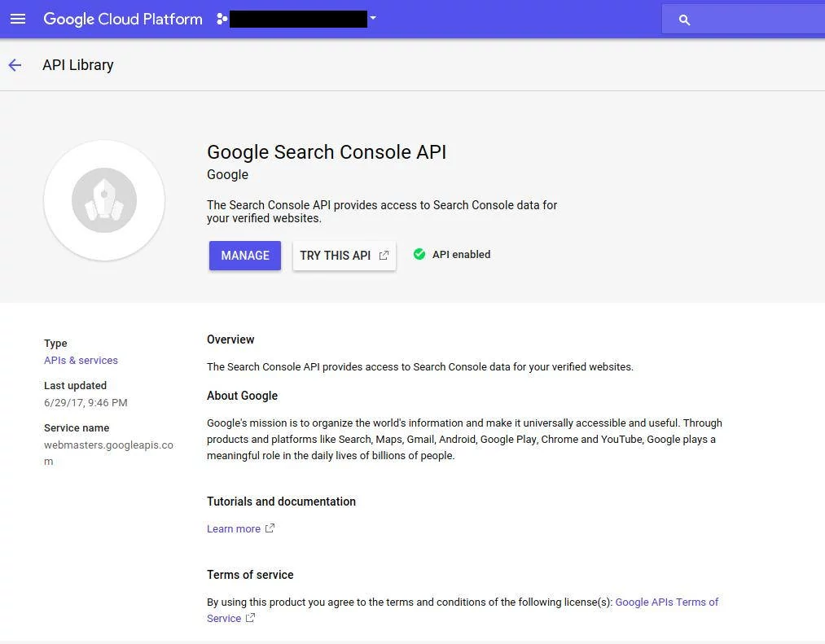Expand the caret next to the project name
Viewport: 825px width, 644px height.
(x=373, y=18)
